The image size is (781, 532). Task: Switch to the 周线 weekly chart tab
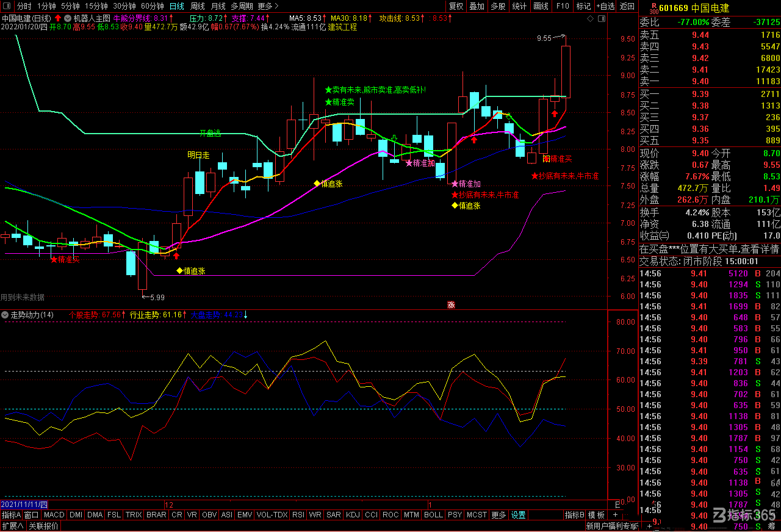tap(198, 6)
